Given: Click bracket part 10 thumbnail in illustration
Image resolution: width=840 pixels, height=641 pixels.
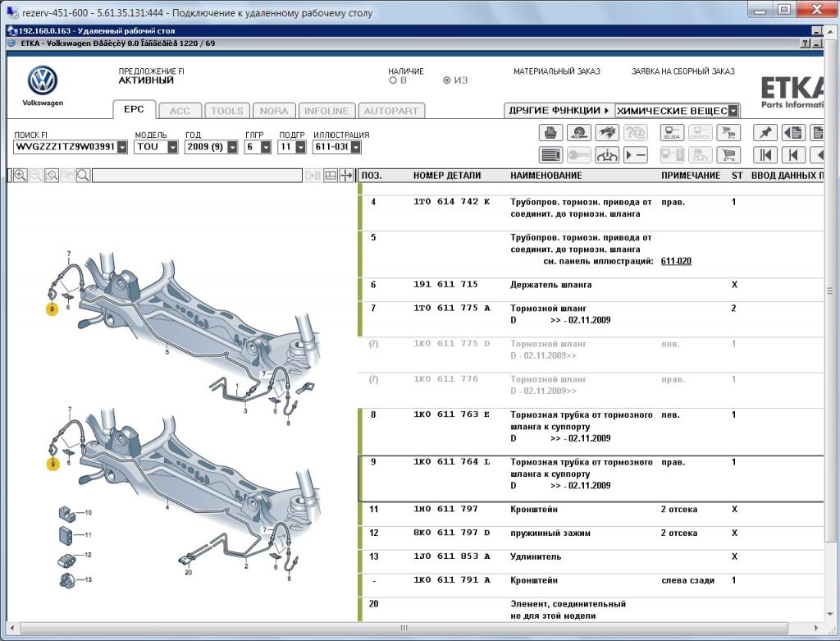Looking at the screenshot, I should point(67,512).
